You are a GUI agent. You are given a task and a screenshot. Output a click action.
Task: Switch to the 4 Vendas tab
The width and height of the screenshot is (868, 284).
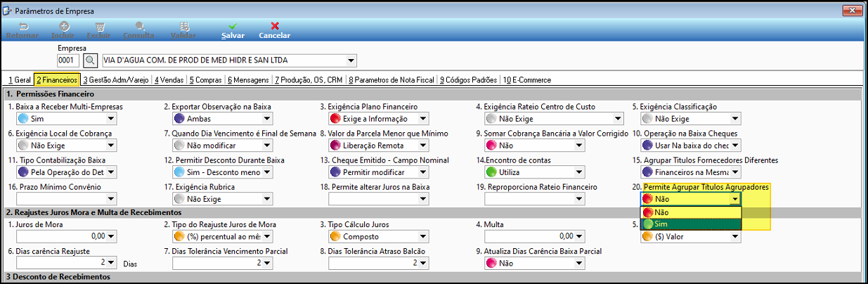pyautogui.click(x=169, y=80)
